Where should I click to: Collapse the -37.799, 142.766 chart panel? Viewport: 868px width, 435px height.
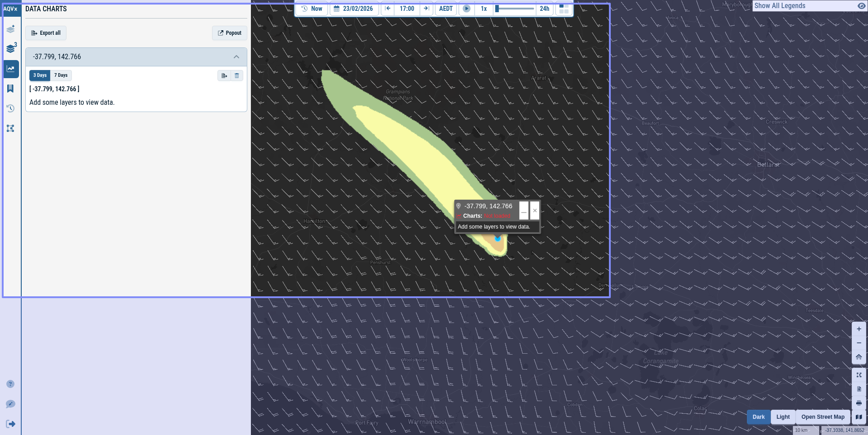236,57
